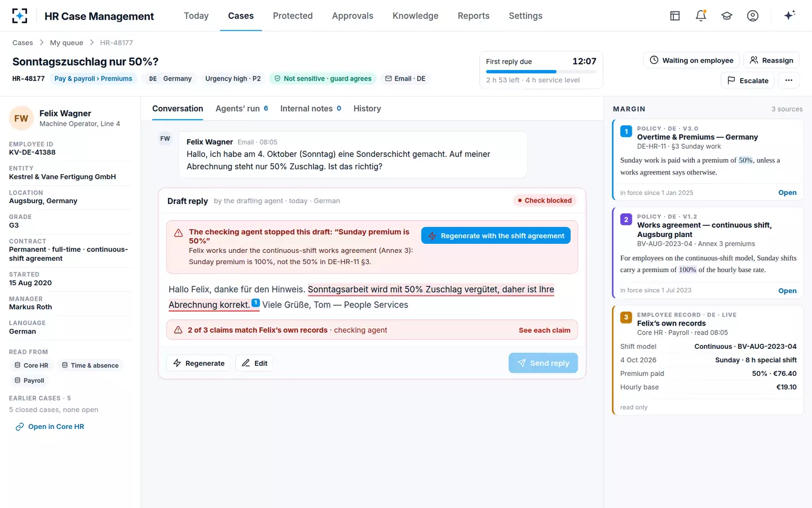Screen dimensions: 812x508
Task: Escalate the case
Action: 748,80
